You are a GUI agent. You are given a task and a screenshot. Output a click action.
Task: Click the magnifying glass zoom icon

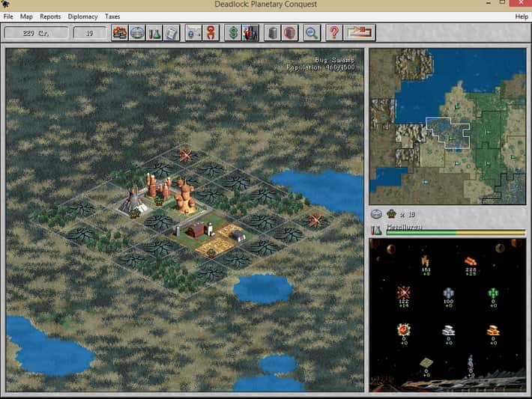(312, 33)
